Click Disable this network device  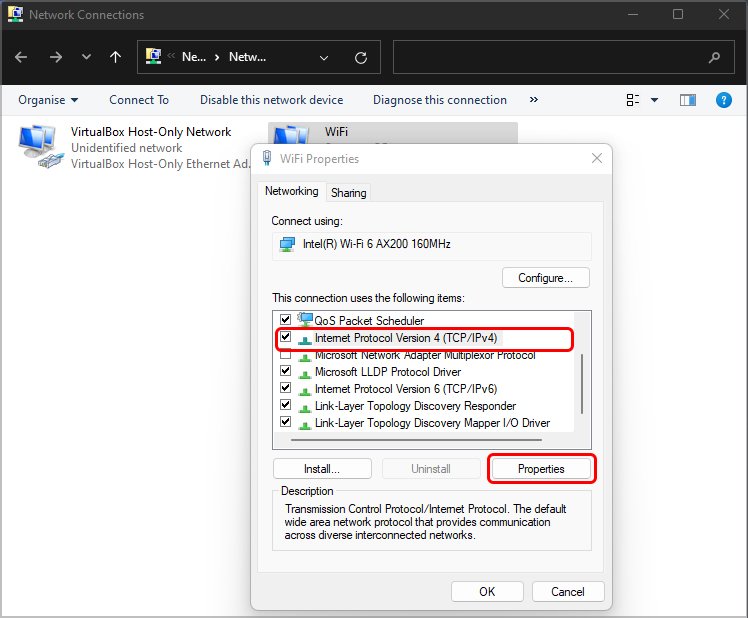(271, 100)
